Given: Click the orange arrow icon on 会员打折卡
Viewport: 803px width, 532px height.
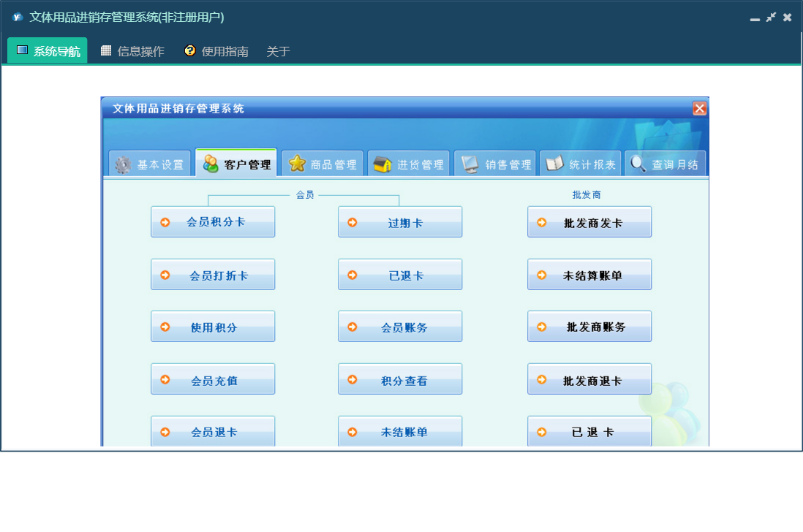Looking at the screenshot, I should [x=165, y=275].
